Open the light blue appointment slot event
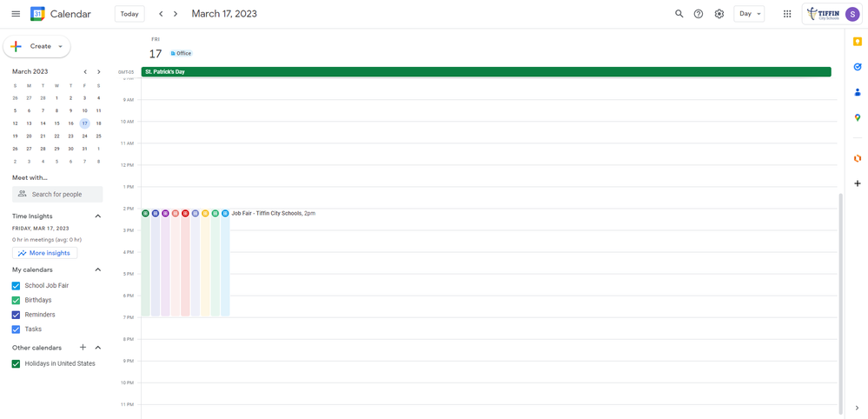 tap(225, 263)
